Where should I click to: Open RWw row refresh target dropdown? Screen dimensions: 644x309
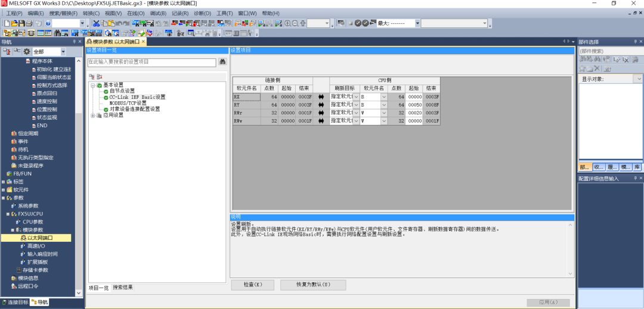356,121
